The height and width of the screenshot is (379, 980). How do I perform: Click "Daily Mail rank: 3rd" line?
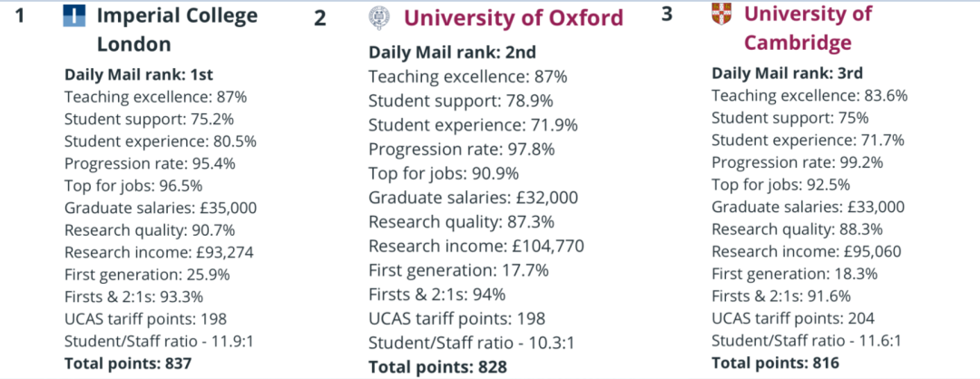787,73
